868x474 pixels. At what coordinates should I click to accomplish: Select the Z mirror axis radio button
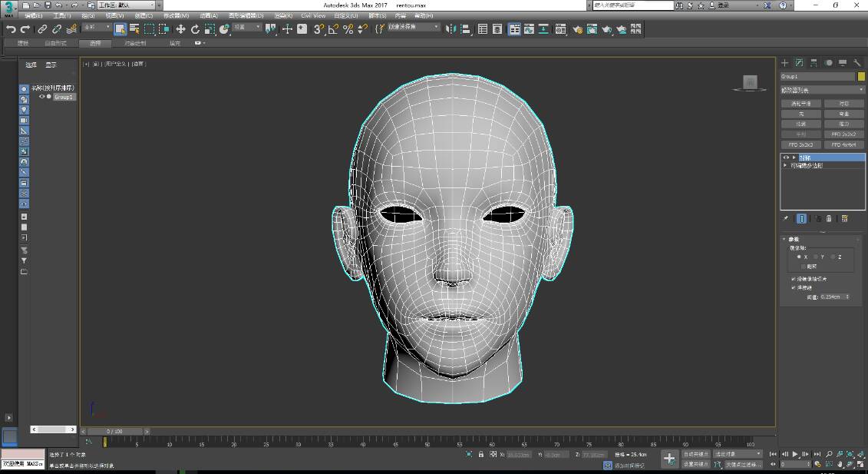834,257
